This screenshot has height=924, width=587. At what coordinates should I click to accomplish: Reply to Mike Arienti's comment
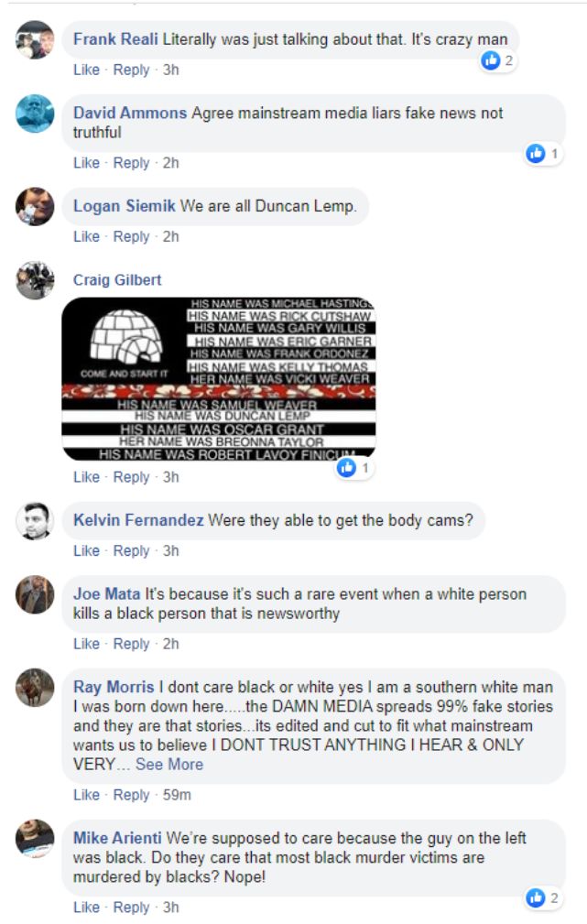[x=131, y=908]
